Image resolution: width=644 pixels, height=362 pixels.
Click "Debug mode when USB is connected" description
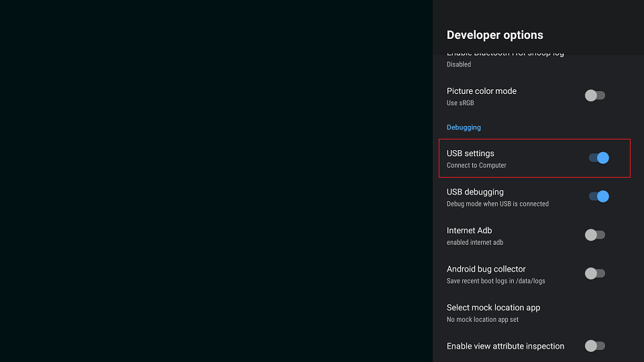497,204
